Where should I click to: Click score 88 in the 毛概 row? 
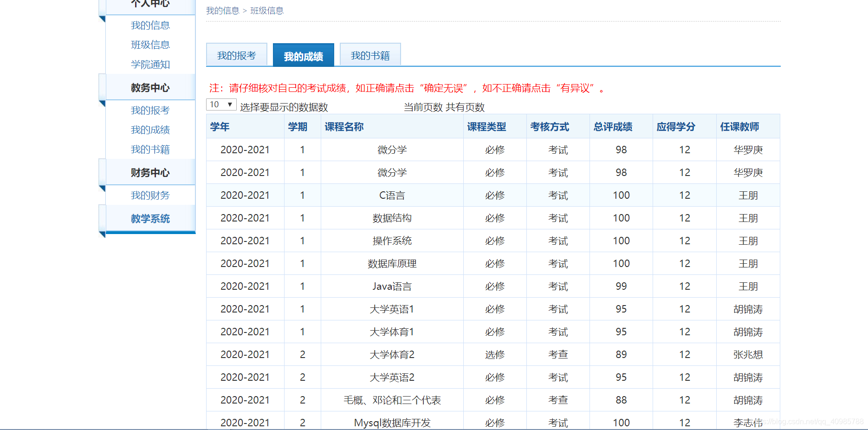[x=621, y=400]
